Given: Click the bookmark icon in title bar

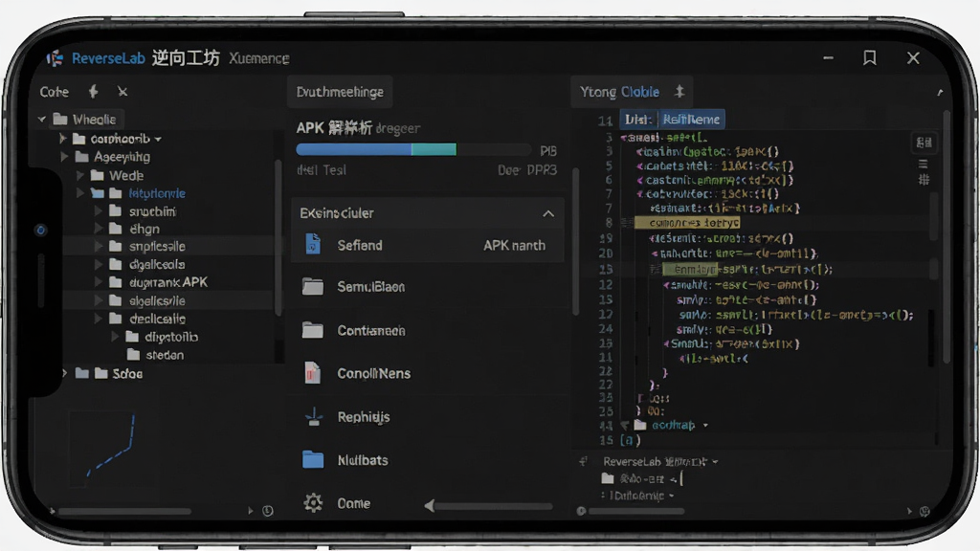Looking at the screenshot, I should coord(869,58).
